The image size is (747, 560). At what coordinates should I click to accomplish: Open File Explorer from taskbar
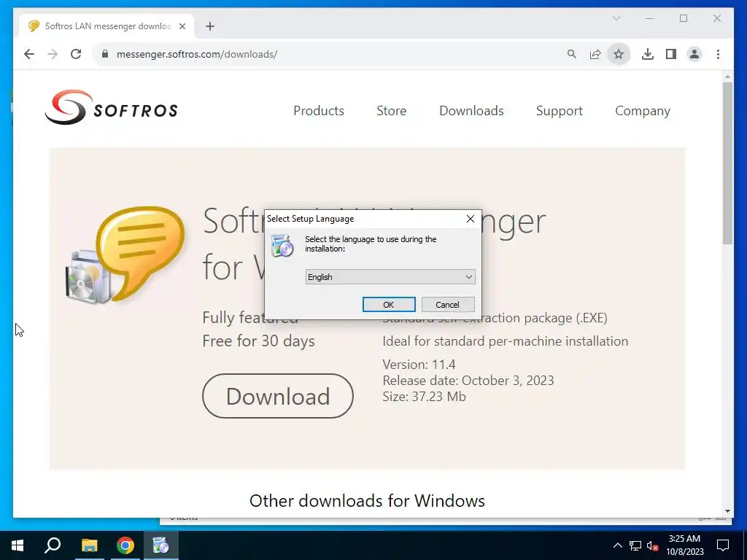click(x=89, y=545)
